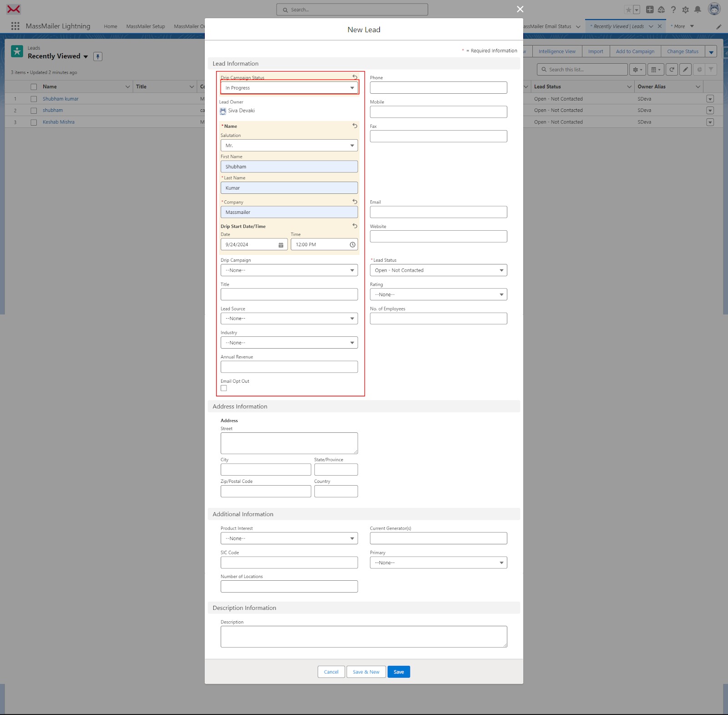Click the inline edit pencil icon
The height and width of the screenshot is (715, 728).
tap(685, 70)
